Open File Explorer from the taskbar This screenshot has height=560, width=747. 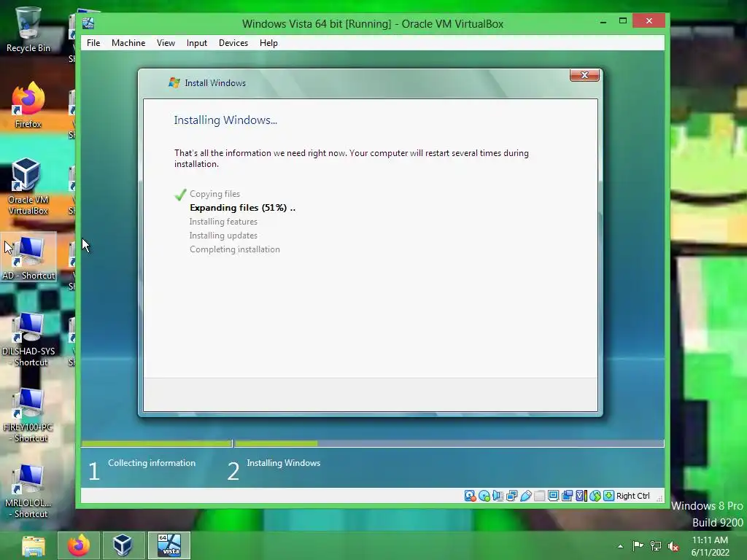(x=34, y=545)
